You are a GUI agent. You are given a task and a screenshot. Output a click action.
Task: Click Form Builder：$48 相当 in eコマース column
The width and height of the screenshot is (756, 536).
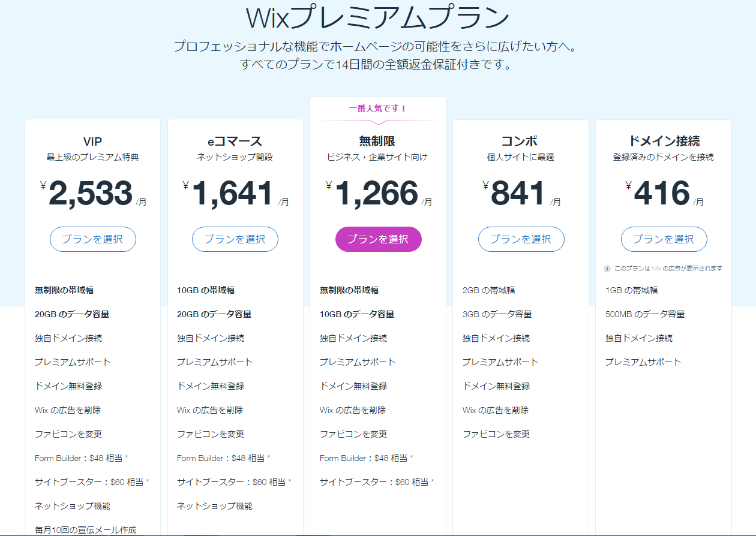[224, 458]
